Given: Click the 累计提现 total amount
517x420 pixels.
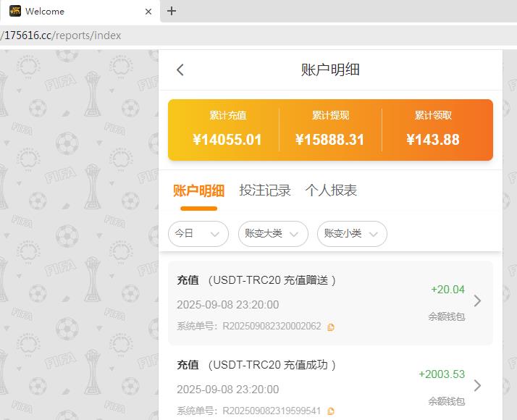Looking at the screenshot, I should [x=330, y=140].
